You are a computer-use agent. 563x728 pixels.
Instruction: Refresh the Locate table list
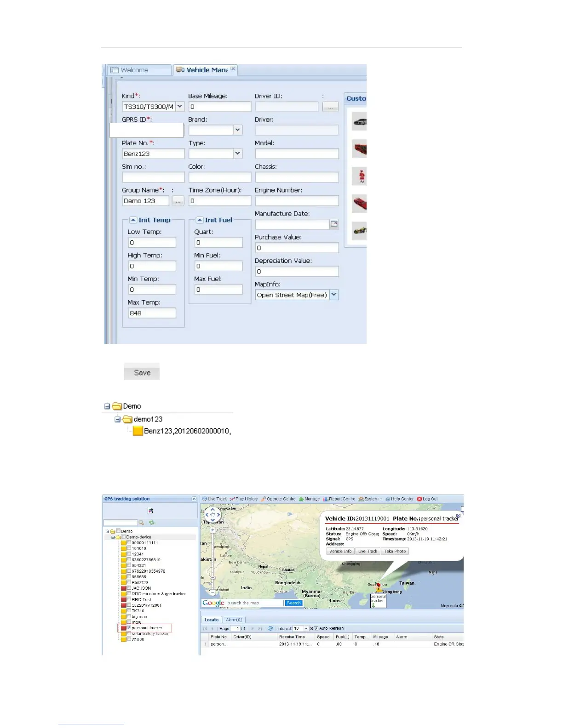(x=270, y=628)
